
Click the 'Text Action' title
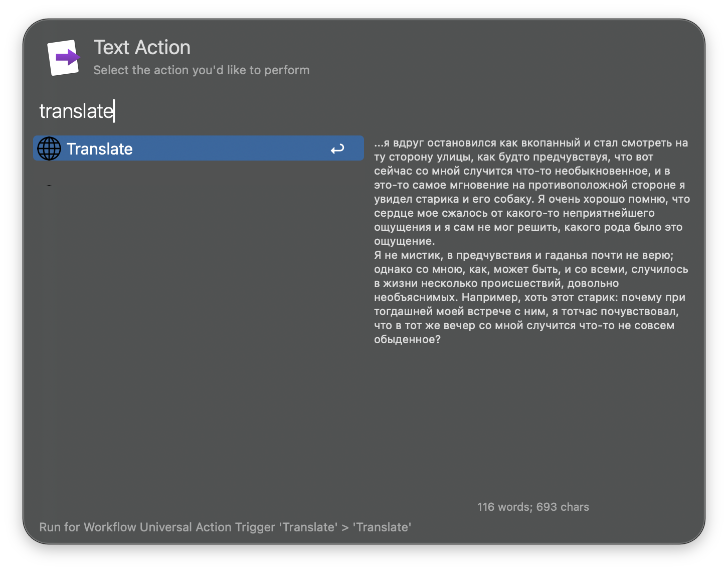[x=142, y=48]
